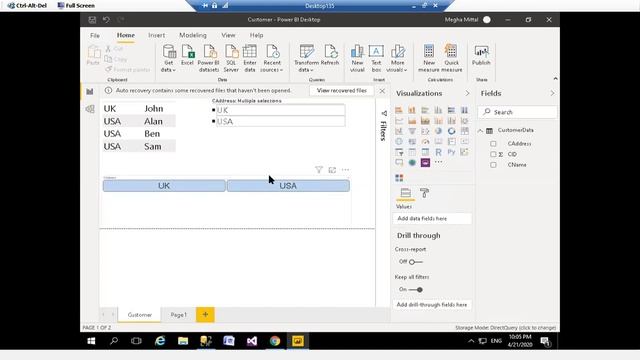Select the Pie chart visual
The height and width of the screenshot is (360, 640).
(438, 131)
